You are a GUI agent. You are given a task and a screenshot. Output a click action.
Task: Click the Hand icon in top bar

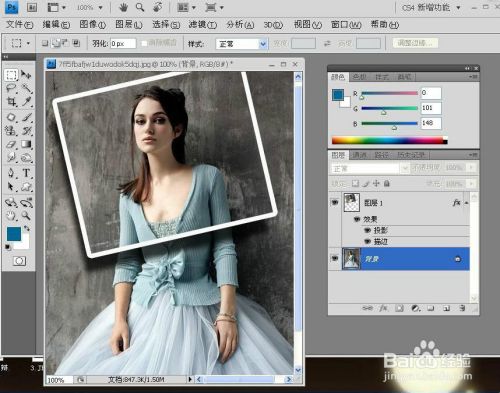(123, 7)
